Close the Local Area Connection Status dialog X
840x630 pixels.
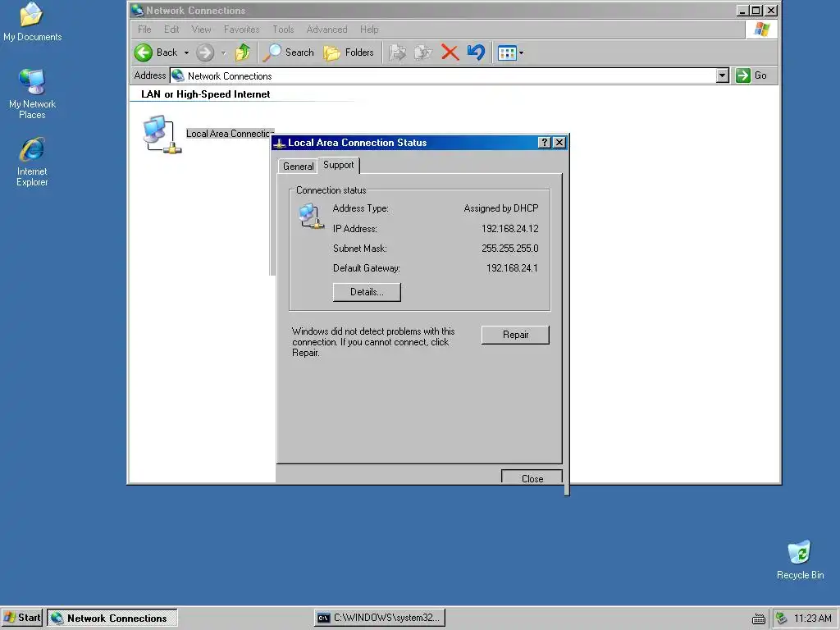(x=559, y=142)
